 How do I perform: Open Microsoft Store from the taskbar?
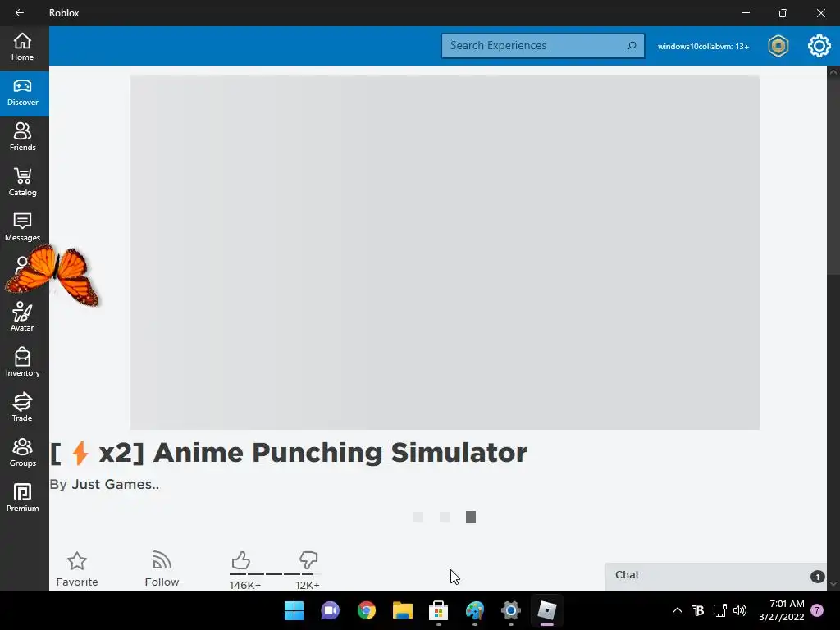point(438,610)
